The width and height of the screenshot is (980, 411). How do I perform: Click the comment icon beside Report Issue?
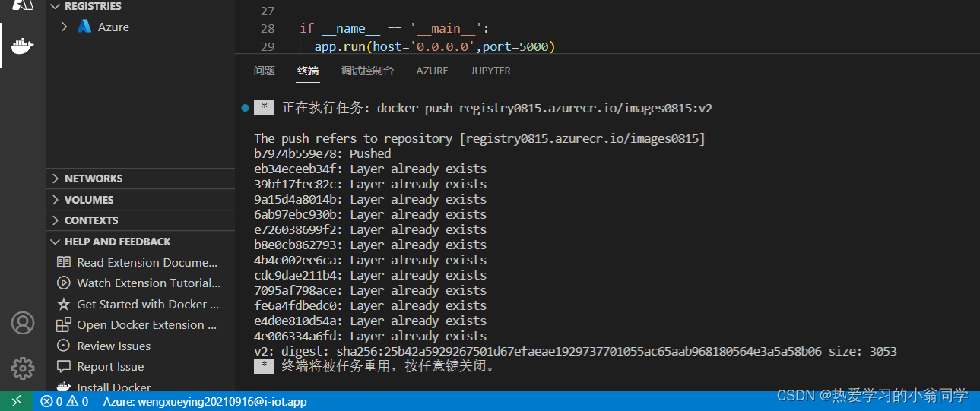click(x=64, y=366)
